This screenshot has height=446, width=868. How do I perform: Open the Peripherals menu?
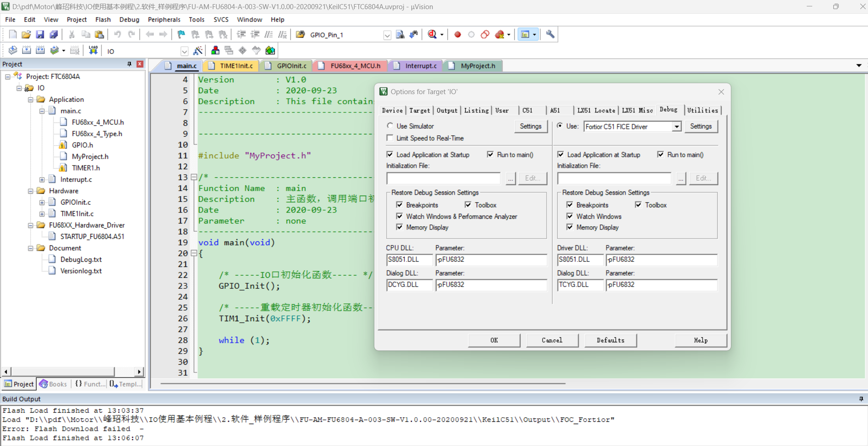(x=164, y=20)
